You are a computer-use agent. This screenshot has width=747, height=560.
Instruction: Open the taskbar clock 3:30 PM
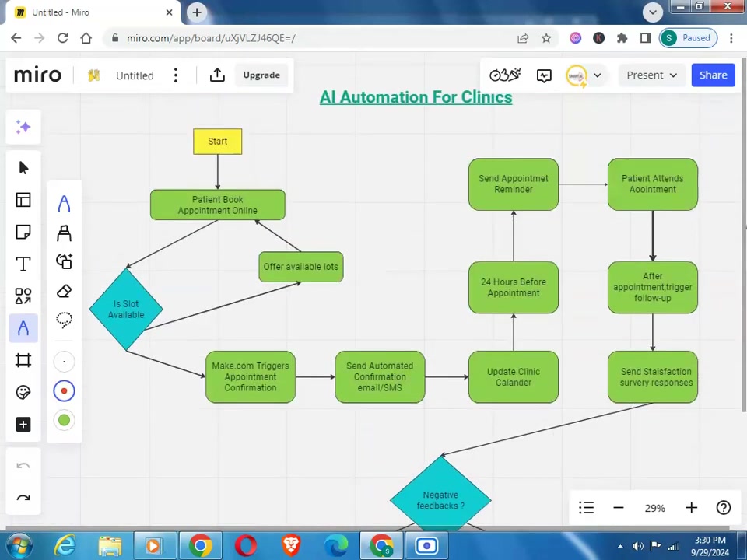pos(710,546)
